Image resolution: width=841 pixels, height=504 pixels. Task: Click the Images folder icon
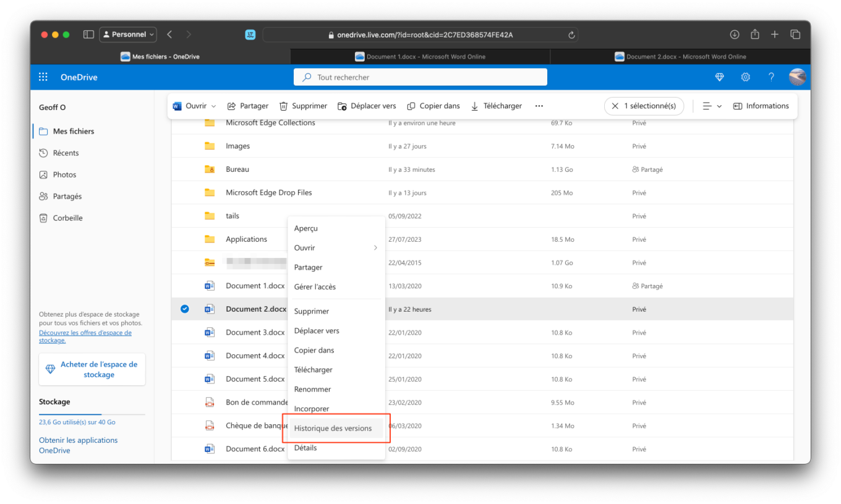point(210,146)
